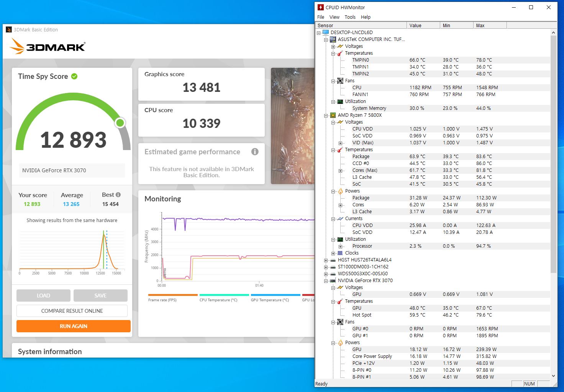The width and height of the screenshot is (564, 392).
Task: Select the ASUSTeK motherboard icon
Action: [x=333, y=39]
